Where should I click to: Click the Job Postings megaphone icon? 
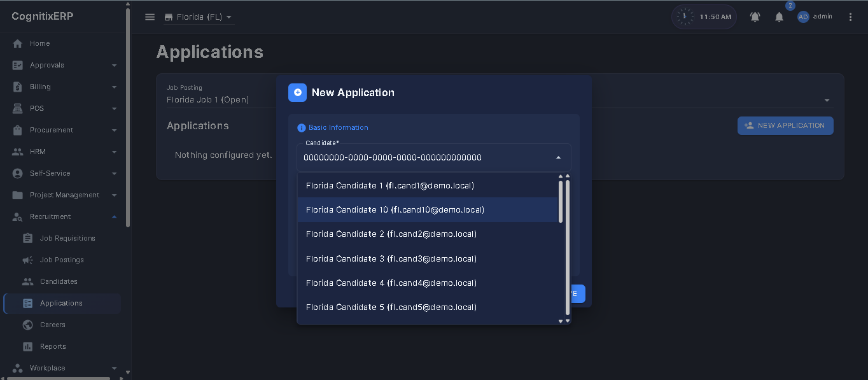click(x=27, y=260)
